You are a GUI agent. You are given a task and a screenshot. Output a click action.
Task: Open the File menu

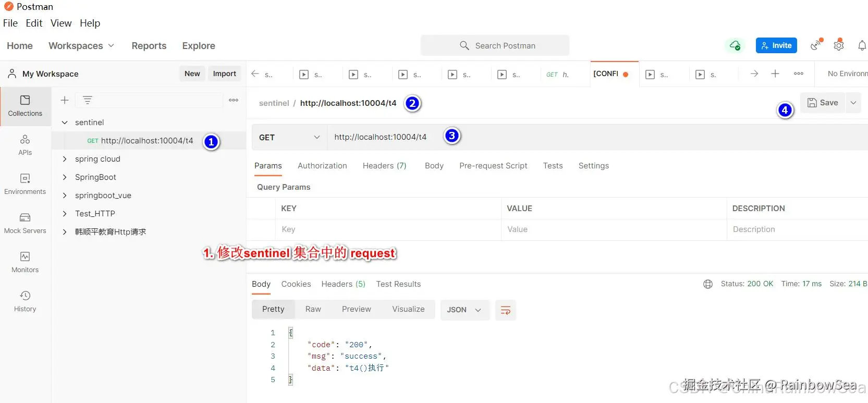10,23
